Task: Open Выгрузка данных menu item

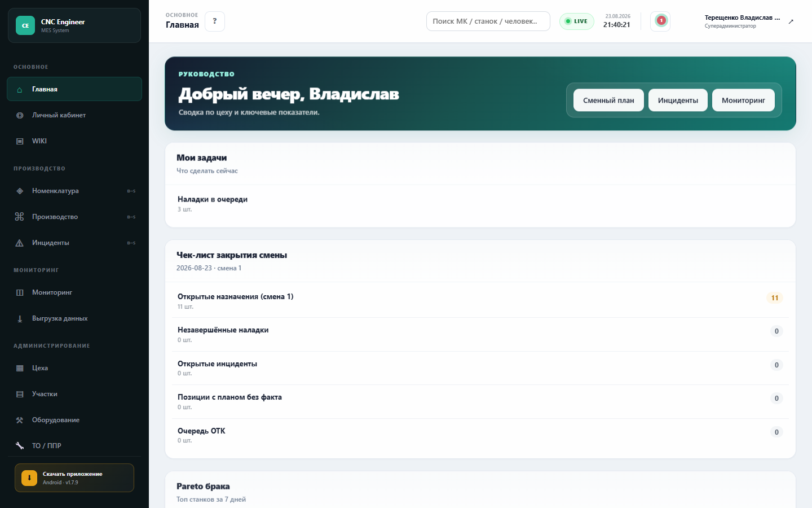Action: 74,319
